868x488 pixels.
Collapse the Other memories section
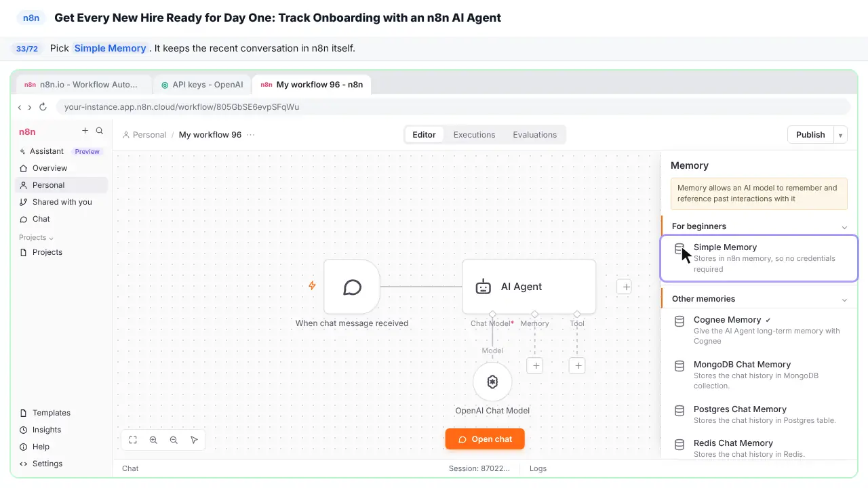pyautogui.click(x=844, y=300)
